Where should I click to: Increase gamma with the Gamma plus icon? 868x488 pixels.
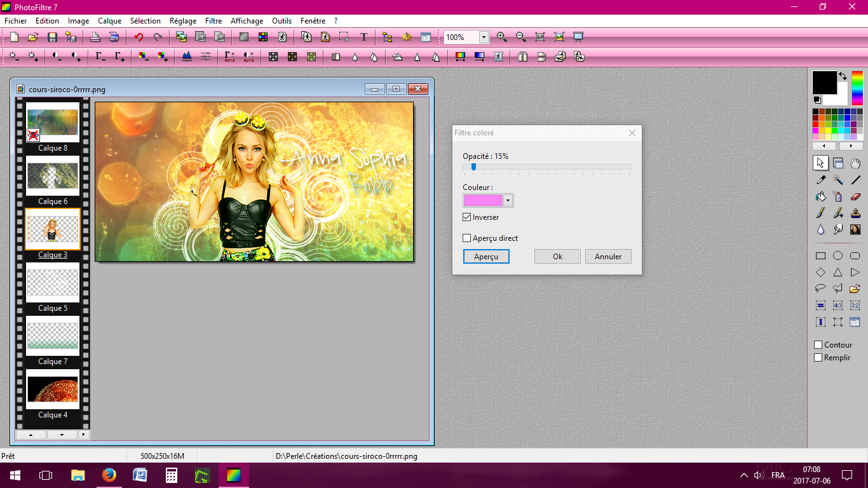pyautogui.click(x=119, y=57)
